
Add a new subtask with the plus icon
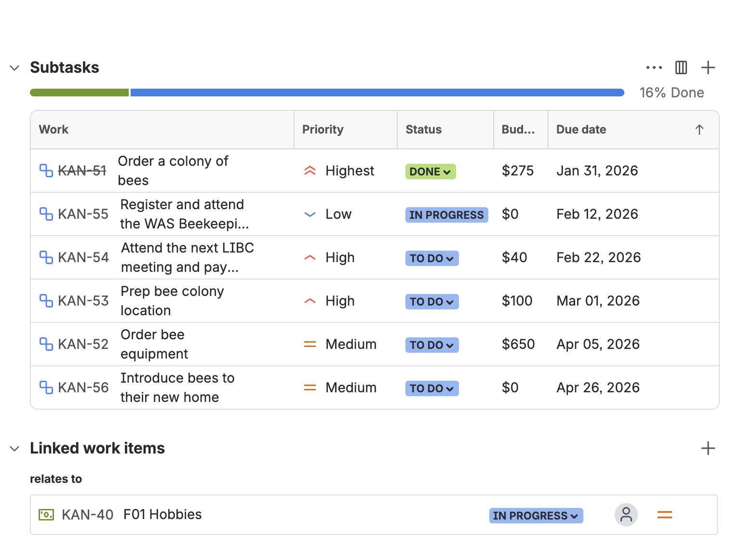point(708,67)
